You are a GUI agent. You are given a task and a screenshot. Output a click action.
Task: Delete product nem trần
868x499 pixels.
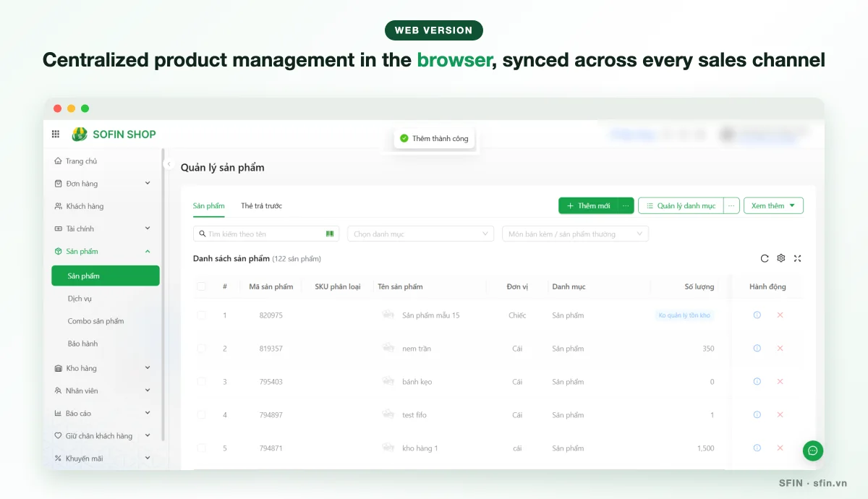click(780, 349)
